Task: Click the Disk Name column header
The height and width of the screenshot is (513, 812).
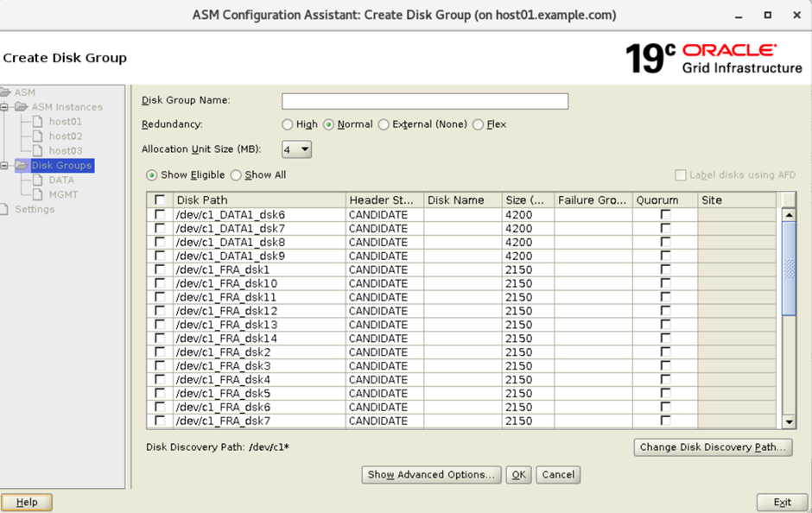Action: [x=463, y=199]
